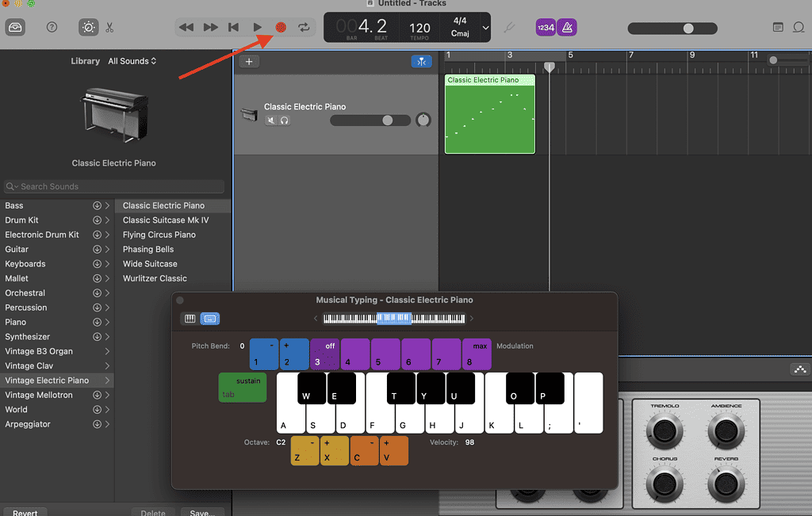Click the Quick Help question mark icon
The image size is (812, 516).
52,27
